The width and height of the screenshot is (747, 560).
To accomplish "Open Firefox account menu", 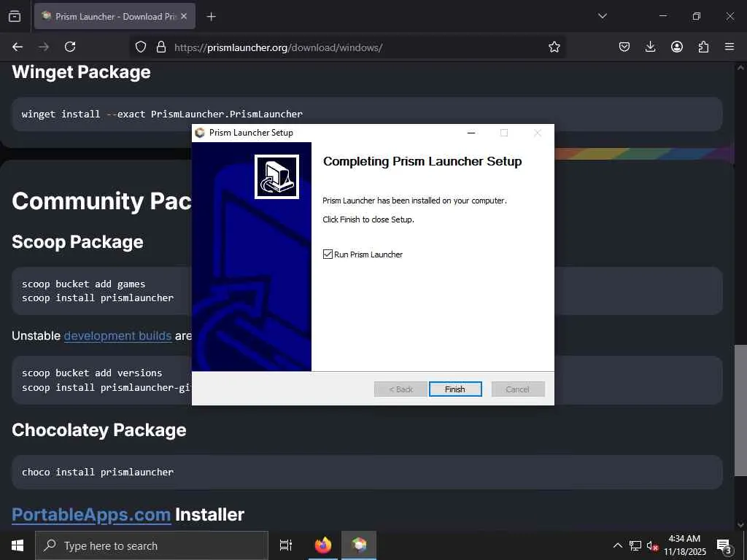I will click(676, 47).
